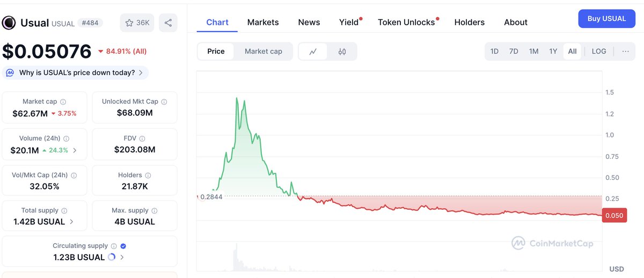Open the chart more options menu

coord(626,52)
